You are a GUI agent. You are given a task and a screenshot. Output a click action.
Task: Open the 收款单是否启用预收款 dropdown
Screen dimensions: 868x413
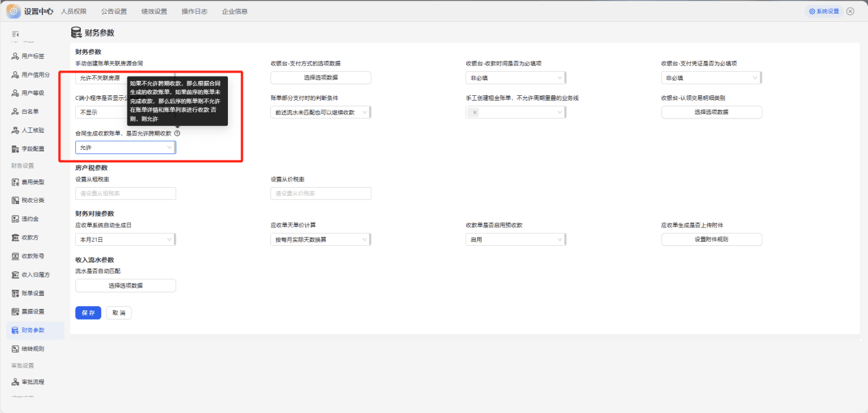tap(516, 240)
